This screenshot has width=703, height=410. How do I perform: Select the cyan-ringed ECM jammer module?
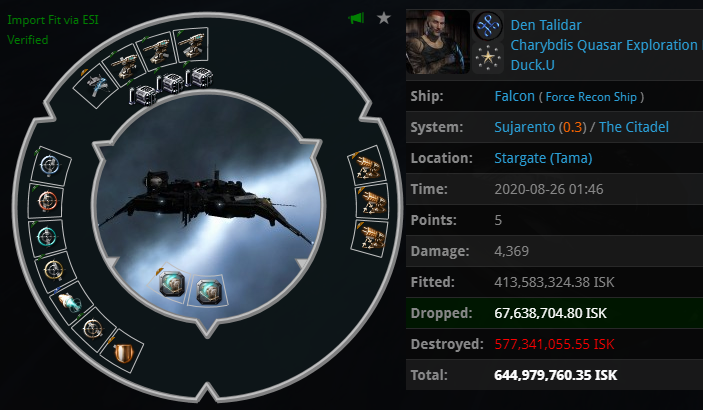pos(47,236)
